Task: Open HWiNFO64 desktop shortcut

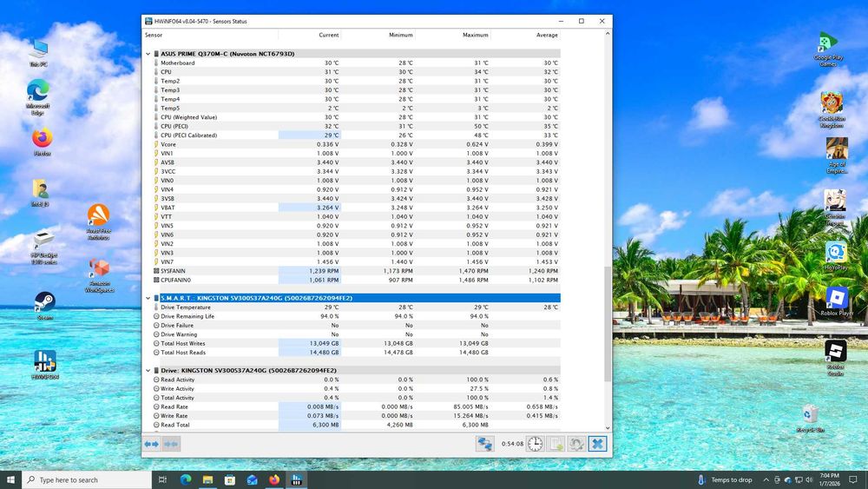Action: 45,365
